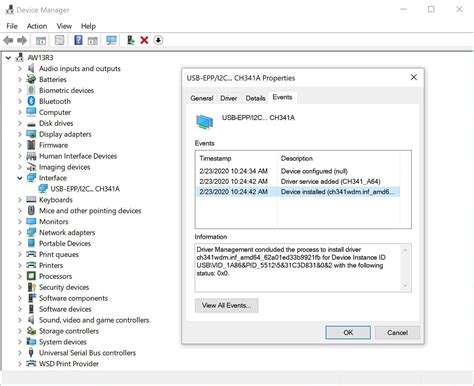
Task: Click the Mice and other pointing devices icon
Action: [31, 210]
